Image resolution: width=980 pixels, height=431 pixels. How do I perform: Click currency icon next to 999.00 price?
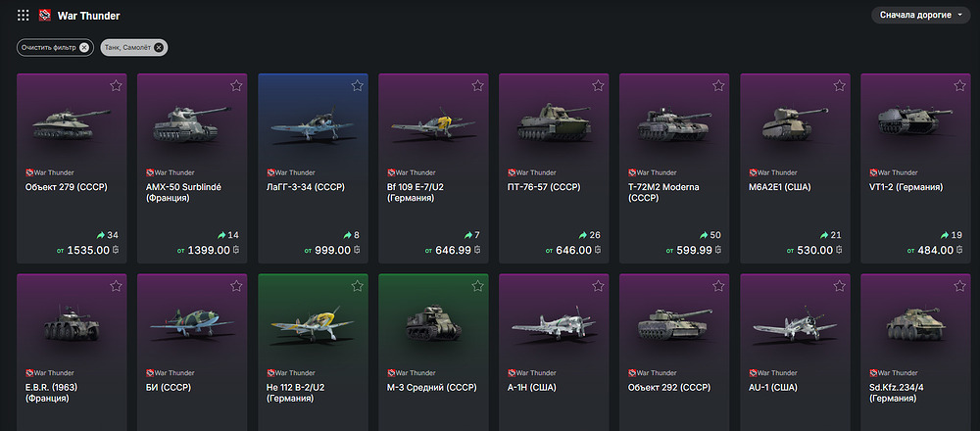tap(357, 251)
